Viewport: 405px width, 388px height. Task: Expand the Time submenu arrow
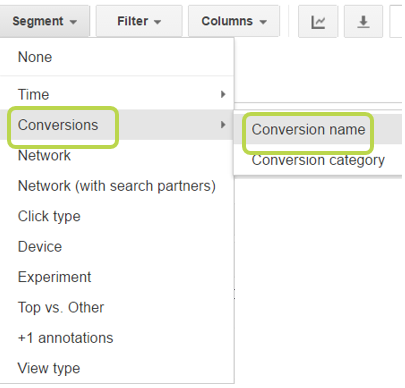tap(223, 94)
